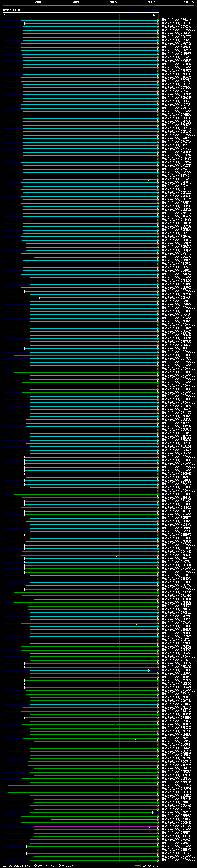Click the green ~80% identity legend bar
Screen dimensions: 197x868
(x=137, y=6)
